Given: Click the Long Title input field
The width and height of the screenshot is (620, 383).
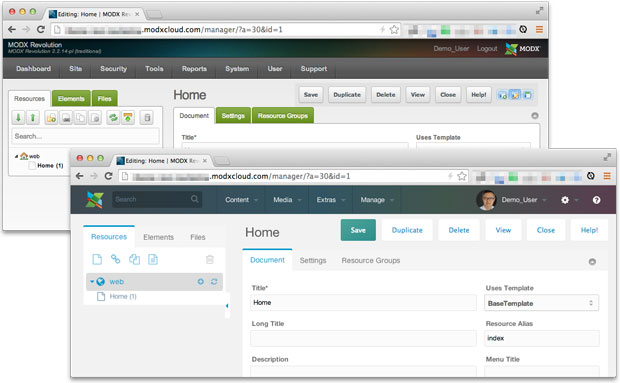Looking at the screenshot, I should click(363, 338).
